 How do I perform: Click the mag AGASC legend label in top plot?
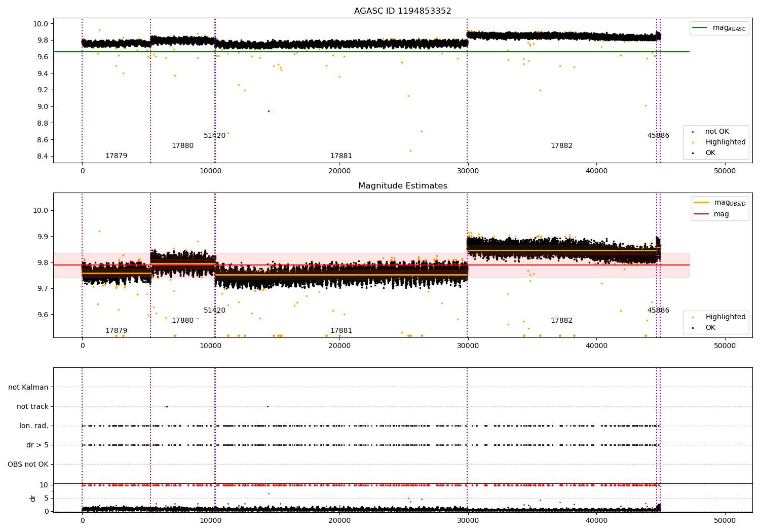click(729, 28)
